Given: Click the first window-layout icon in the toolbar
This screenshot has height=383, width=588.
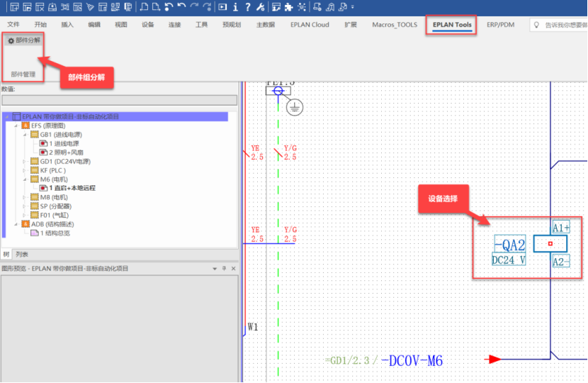Looking at the screenshot, I should (14, 7).
